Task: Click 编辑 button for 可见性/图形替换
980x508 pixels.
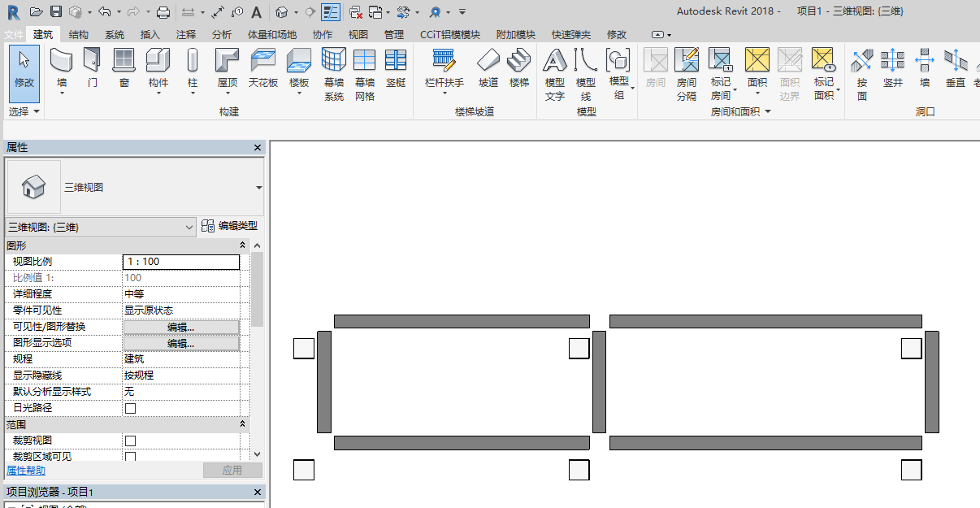Action: (x=181, y=327)
